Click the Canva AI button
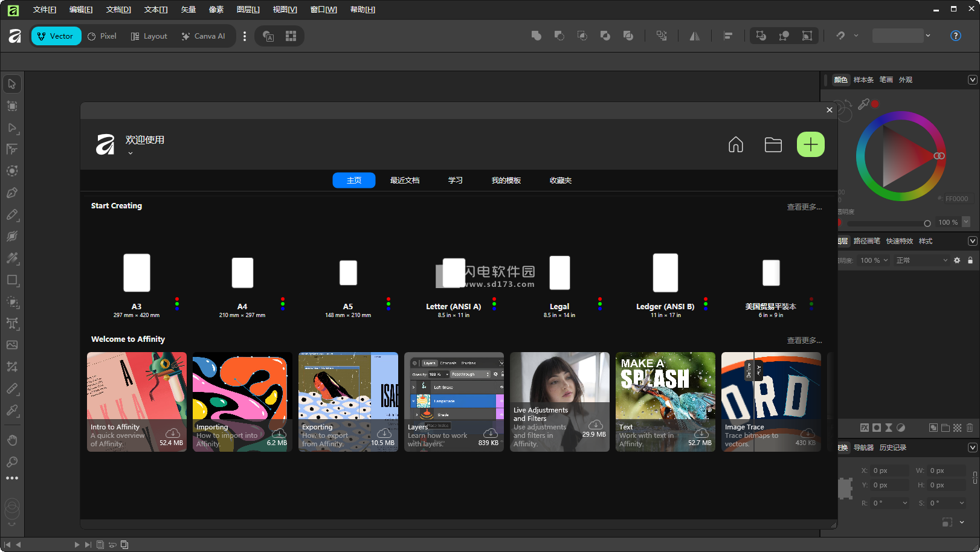The width and height of the screenshot is (980, 552). point(203,36)
